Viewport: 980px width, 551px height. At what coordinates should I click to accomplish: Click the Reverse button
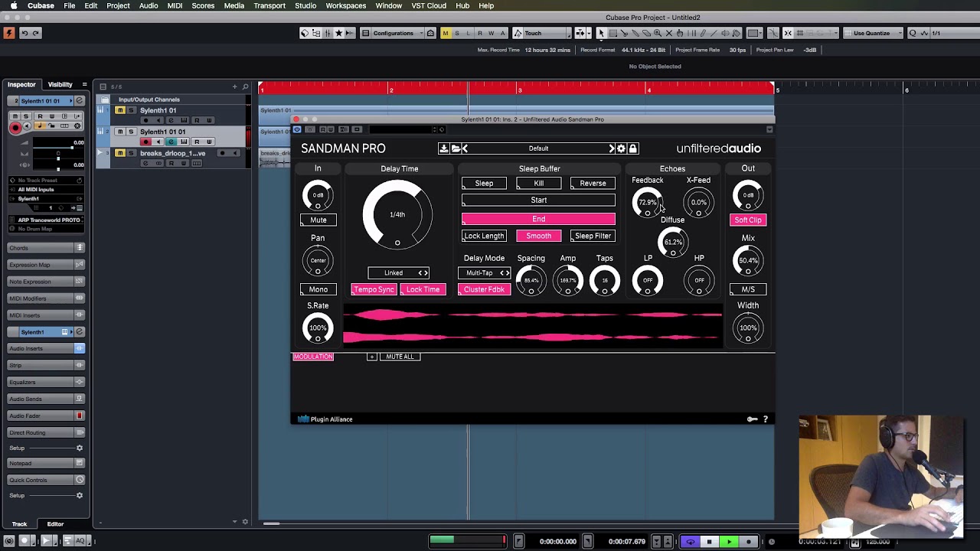click(x=593, y=184)
